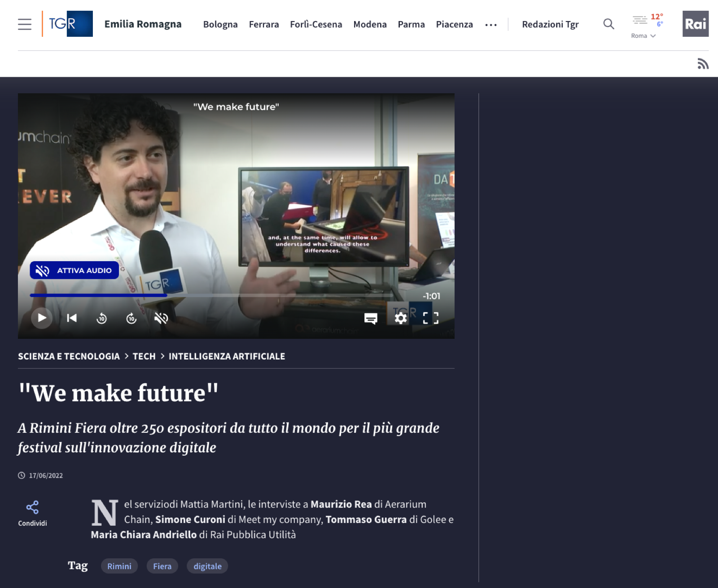This screenshot has height=588, width=718.
Task: Open the Modena menu item
Action: pos(370,24)
